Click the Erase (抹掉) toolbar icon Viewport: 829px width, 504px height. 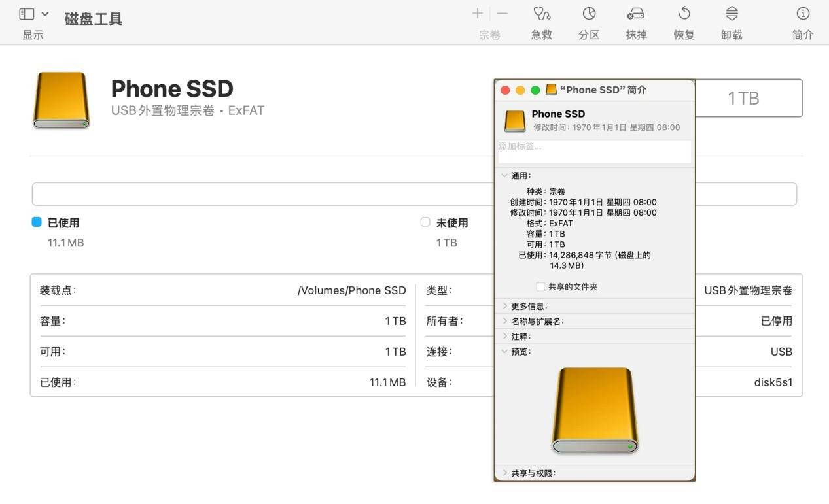point(636,14)
